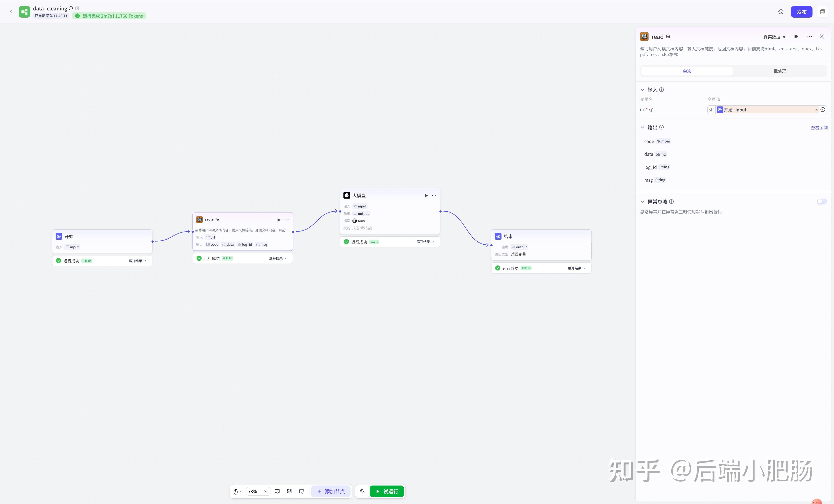Collapse the 输出 section chevron
The width and height of the screenshot is (834, 504).
(x=642, y=128)
